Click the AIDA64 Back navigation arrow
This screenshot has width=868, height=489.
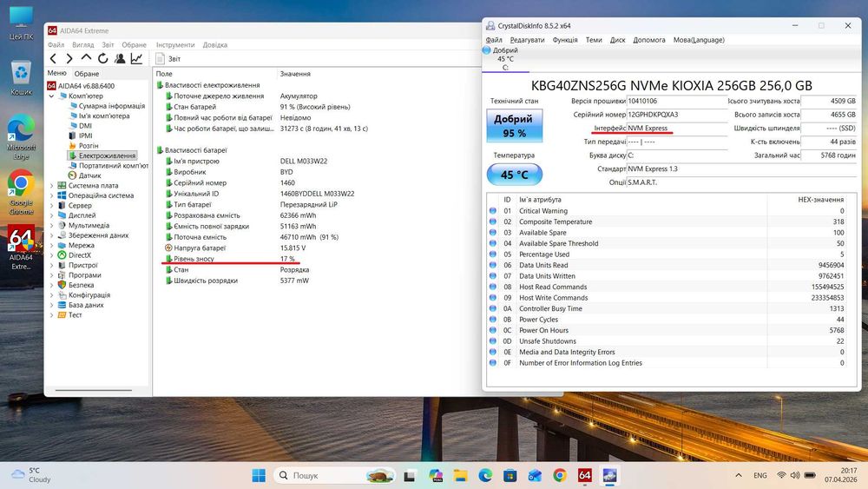click(x=53, y=58)
